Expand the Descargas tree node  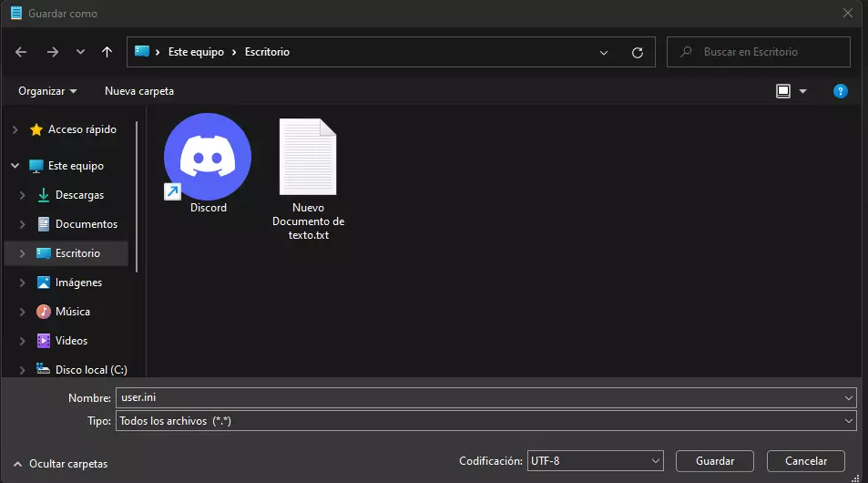pos(22,195)
